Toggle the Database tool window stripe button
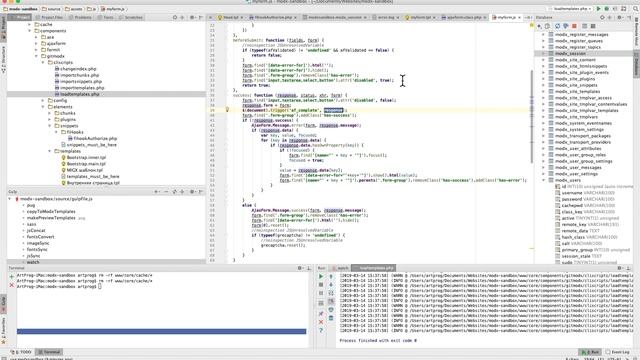This screenshot has height=360, width=640. pos(636,64)
